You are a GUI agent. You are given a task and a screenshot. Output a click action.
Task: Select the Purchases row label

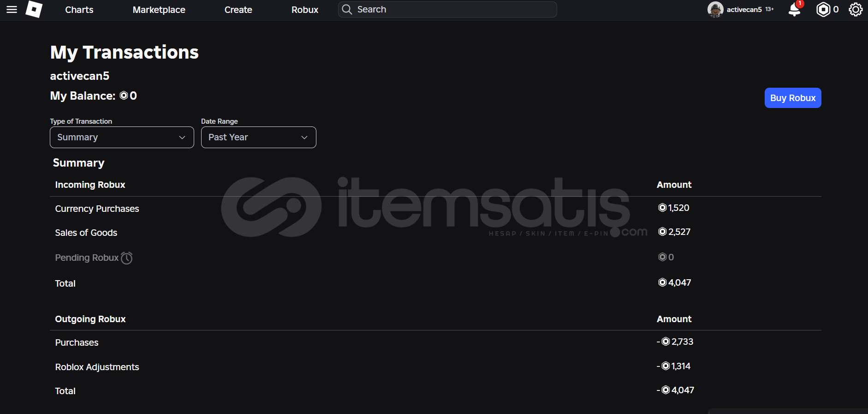[77, 342]
